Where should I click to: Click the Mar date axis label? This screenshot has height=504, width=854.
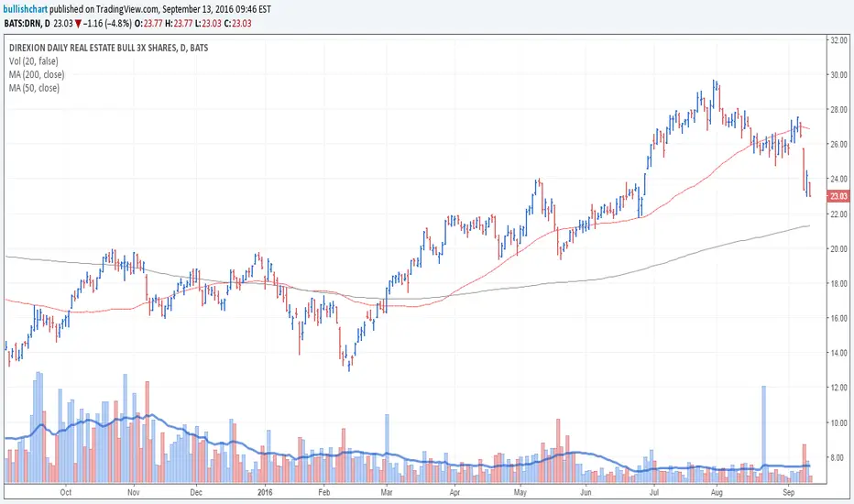coord(387,493)
